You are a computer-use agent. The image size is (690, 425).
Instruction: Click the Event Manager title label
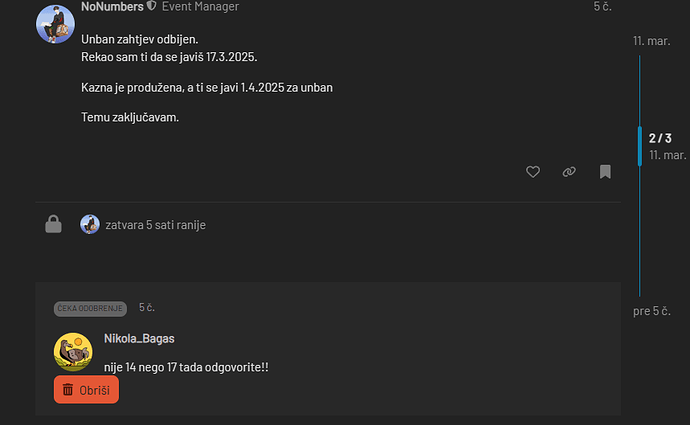(x=200, y=7)
